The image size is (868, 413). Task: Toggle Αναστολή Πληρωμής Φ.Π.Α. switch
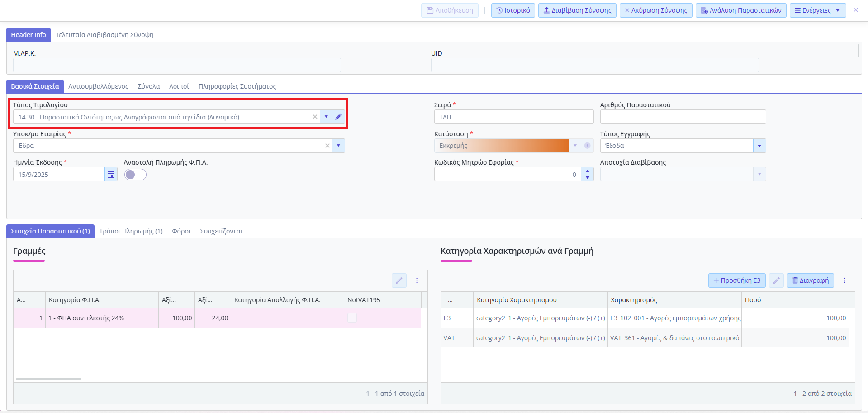(x=135, y=175)
